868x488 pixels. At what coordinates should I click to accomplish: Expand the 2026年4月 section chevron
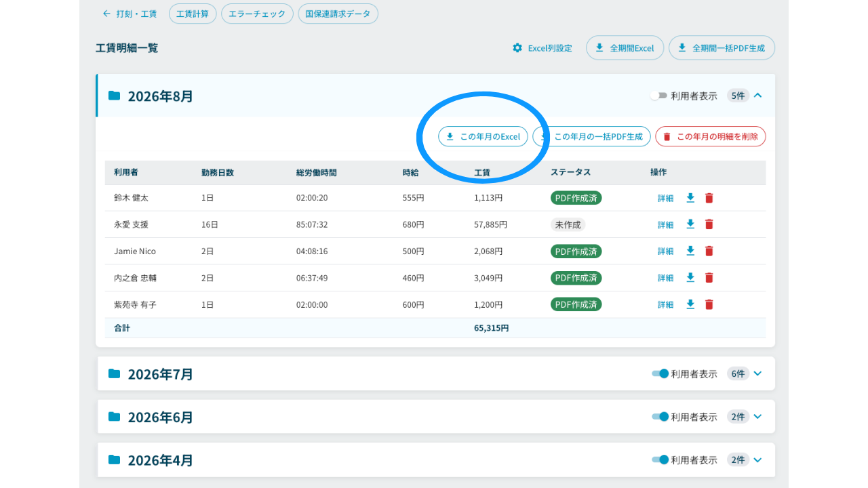758,460
